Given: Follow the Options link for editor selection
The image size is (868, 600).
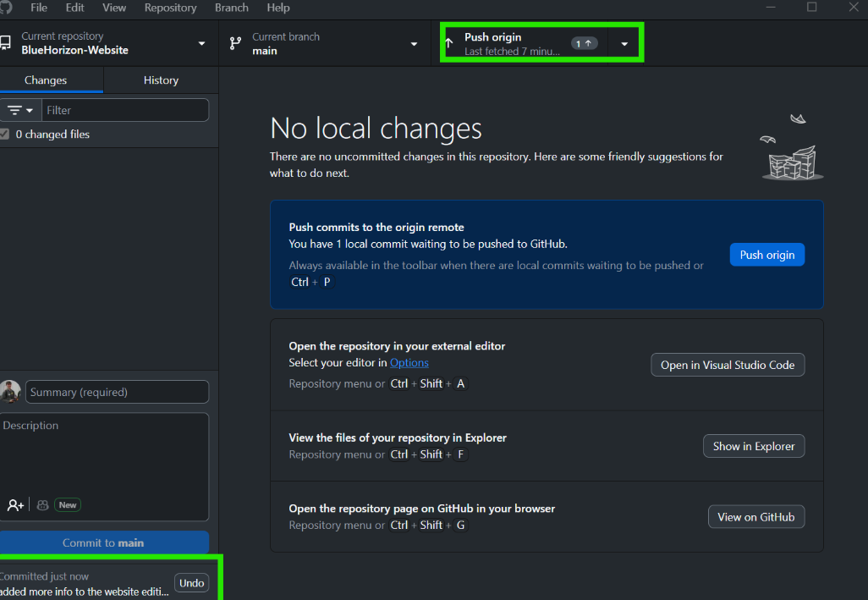Looking at the screenshot, I should pyautogui.click(x=409, y=362).
